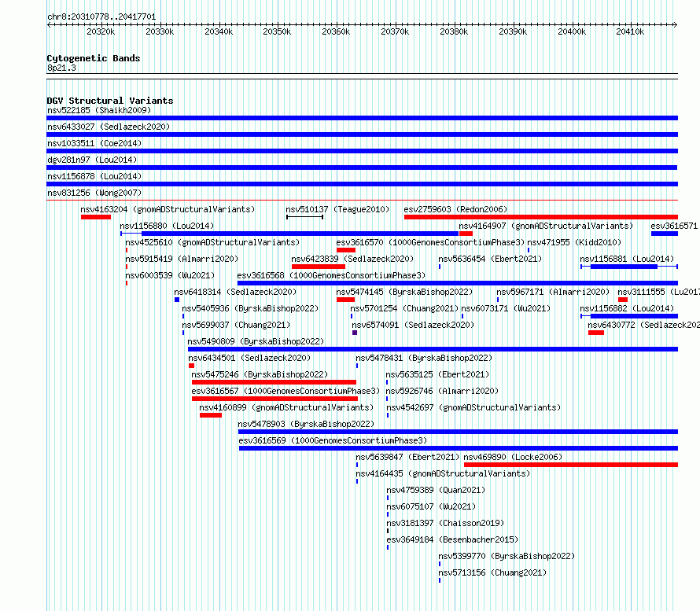The height and width of the screenshot is (611, 700).
Task: Select the red nsv6423839 (Sedlazeck2020) bar
Action: pyautogui.click(x=319, y=267)
